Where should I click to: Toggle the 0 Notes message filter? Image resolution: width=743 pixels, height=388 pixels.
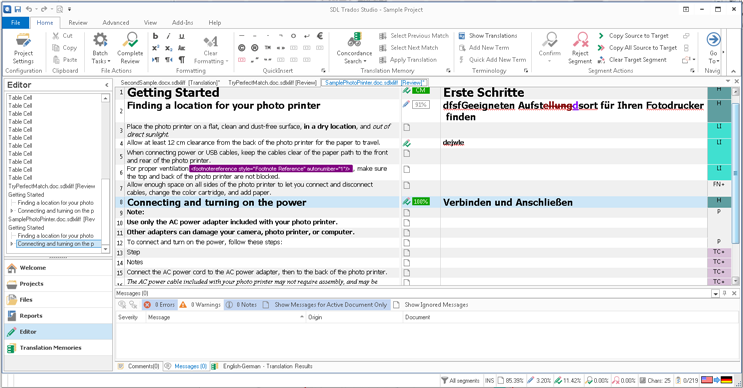[x=241, y=305]
